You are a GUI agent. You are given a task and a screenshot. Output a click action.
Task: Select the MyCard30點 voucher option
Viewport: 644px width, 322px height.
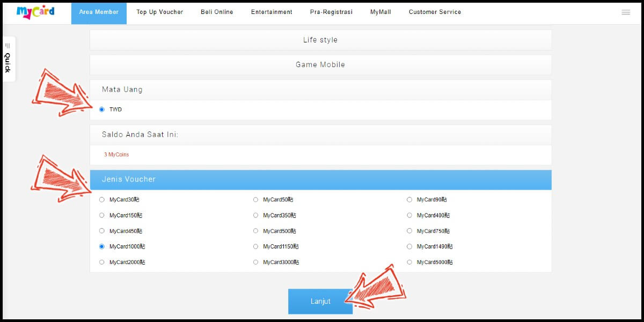click(x=102, y=200)
